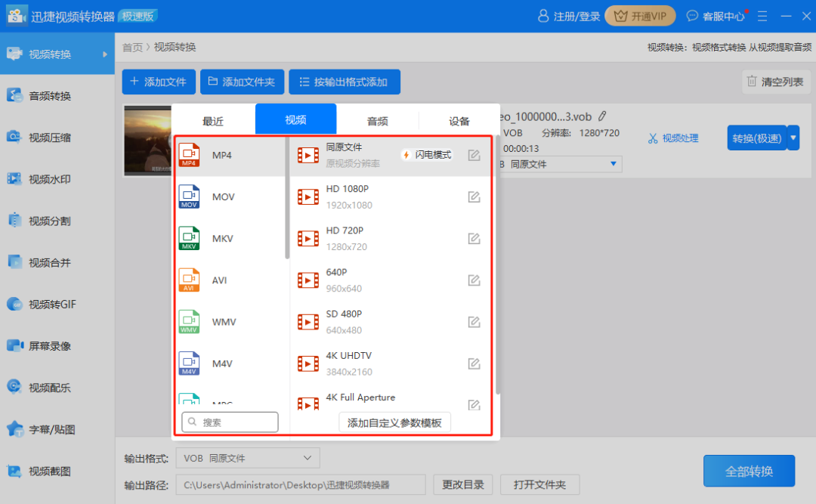Edit the SD 480P preset parameters
Image resolution: width=816 pixels, height=504 pixels.
coord(474,322)
